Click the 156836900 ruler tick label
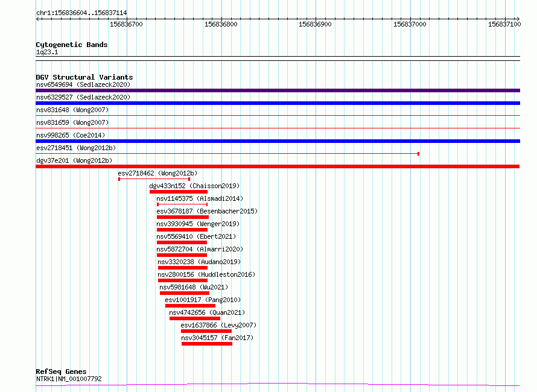Viewport: 537px width, 392px height. coord(315,24)
